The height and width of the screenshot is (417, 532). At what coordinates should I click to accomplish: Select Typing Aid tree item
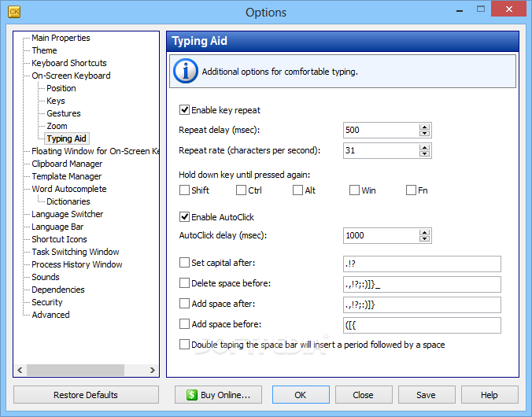(66, 138)
